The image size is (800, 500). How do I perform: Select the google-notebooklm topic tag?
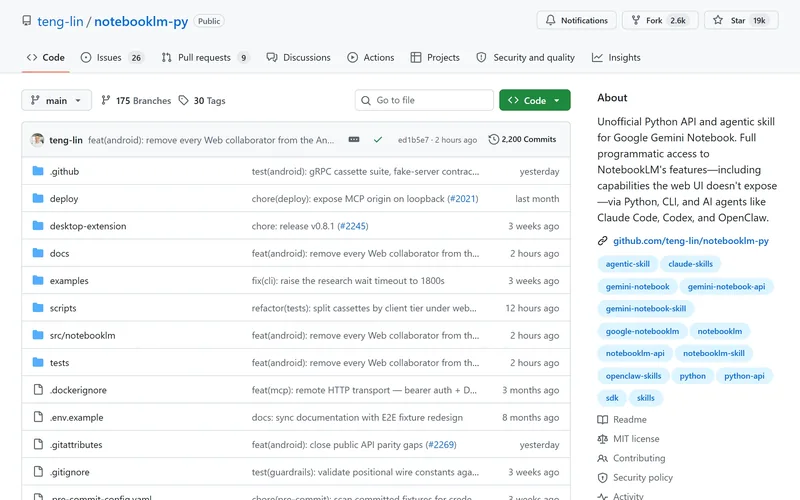click(x=642, y=331)
